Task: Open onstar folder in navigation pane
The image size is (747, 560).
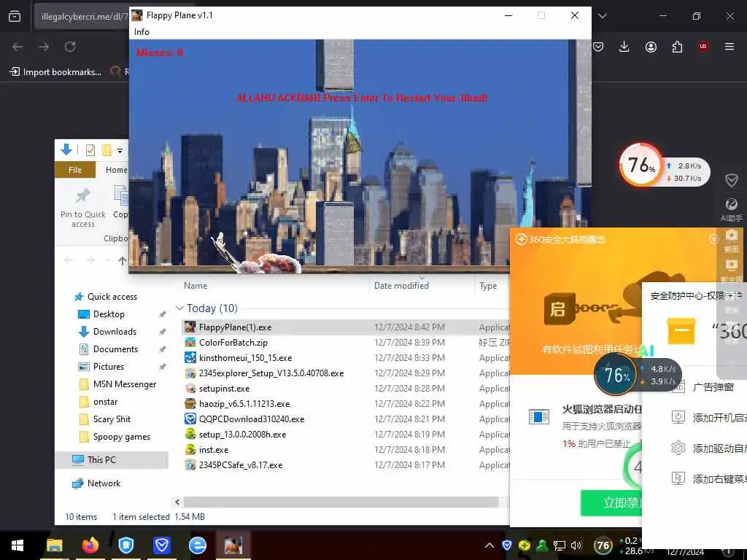Action: click(x=105, y=402)
